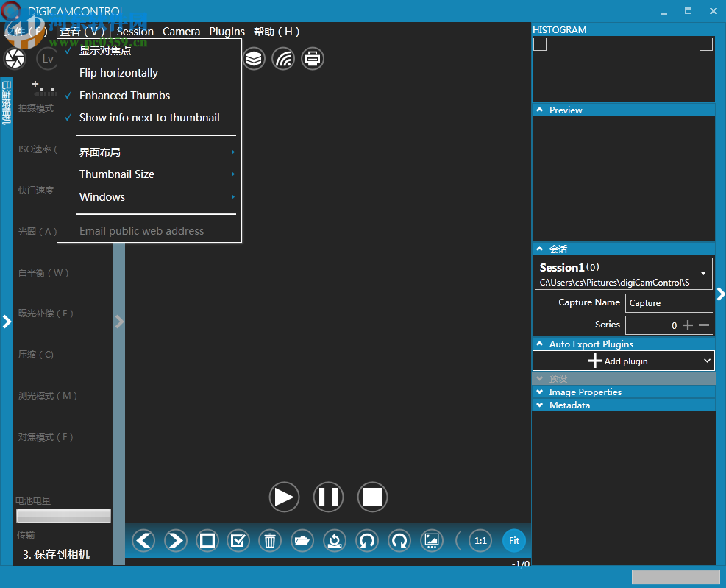Viewport: 726px width, 588px height.
Task: Expand the Thumbnail Size submenu
Action: point(117,174)
